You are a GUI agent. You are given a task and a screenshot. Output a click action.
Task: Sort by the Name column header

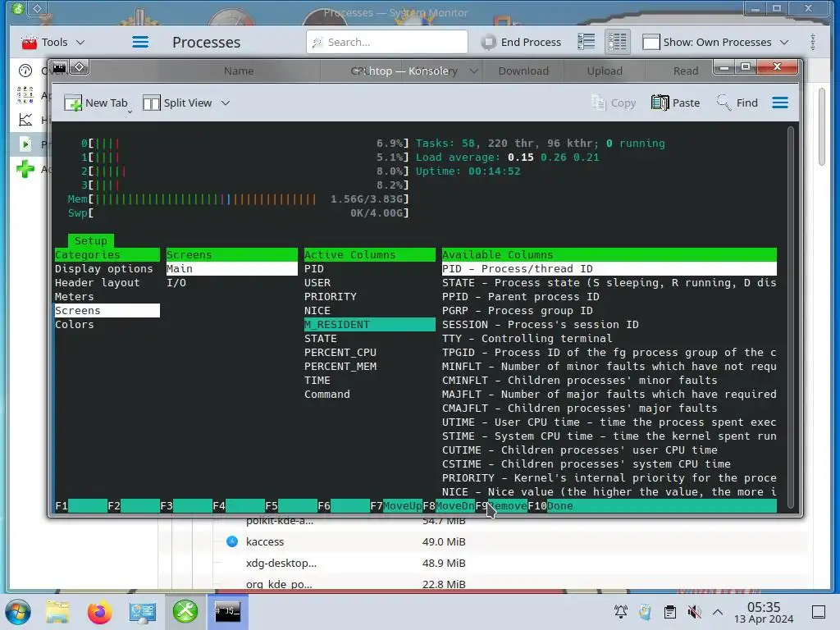point(239,71)
